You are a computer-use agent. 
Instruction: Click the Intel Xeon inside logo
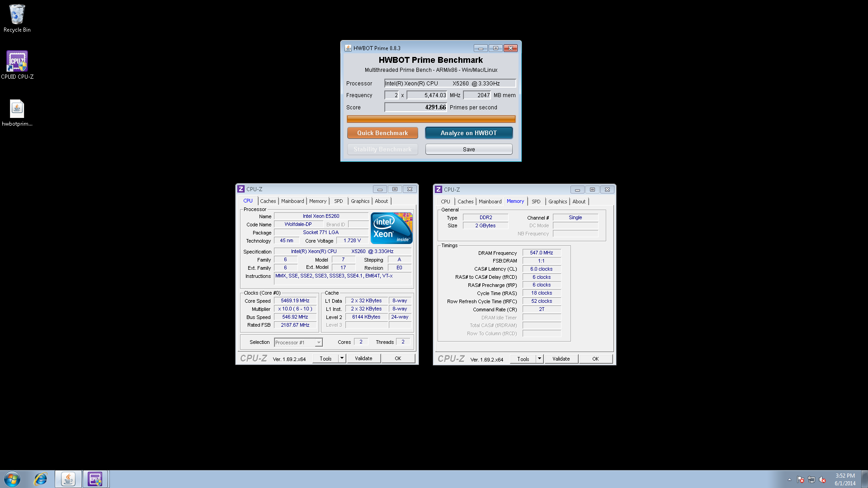click(392, 228)
